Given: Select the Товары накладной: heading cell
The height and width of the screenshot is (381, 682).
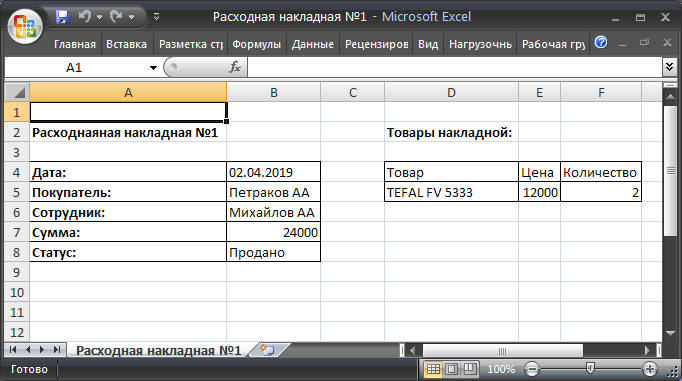Looking at the screenshot, I should [x=451, y=132].
